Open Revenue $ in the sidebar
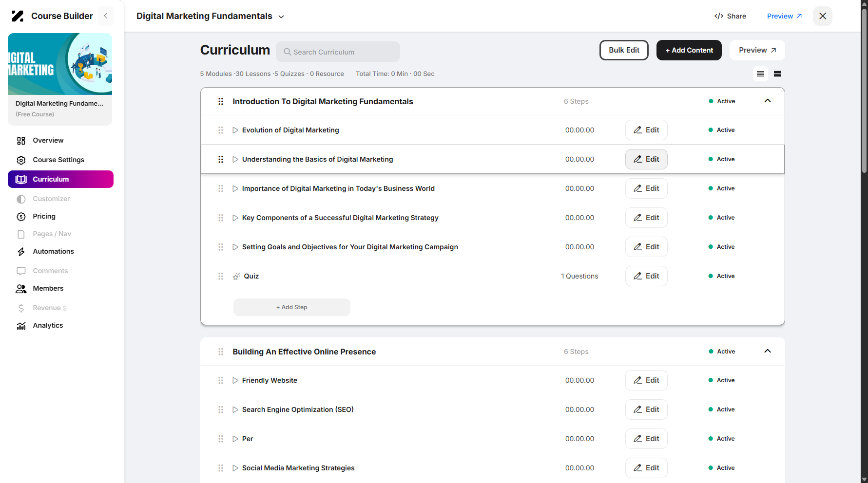The image size is (868, 483). 49,308
